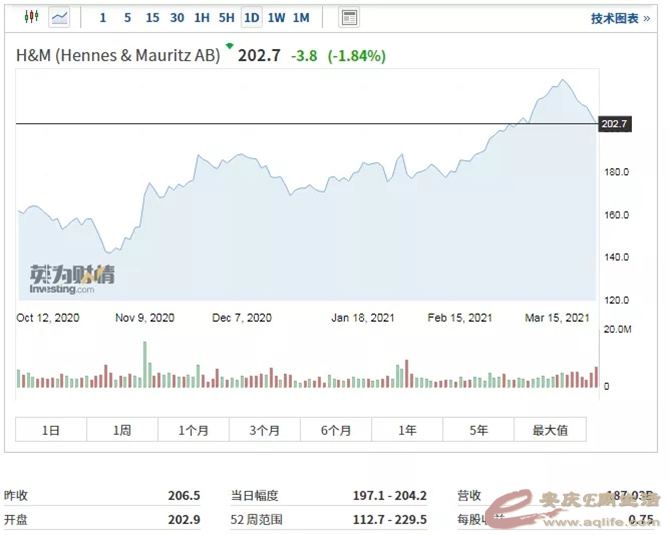The width and height of the screenshot is (670, 535).
Task: Select the 1H chart interval
Action: pos(202,17)
